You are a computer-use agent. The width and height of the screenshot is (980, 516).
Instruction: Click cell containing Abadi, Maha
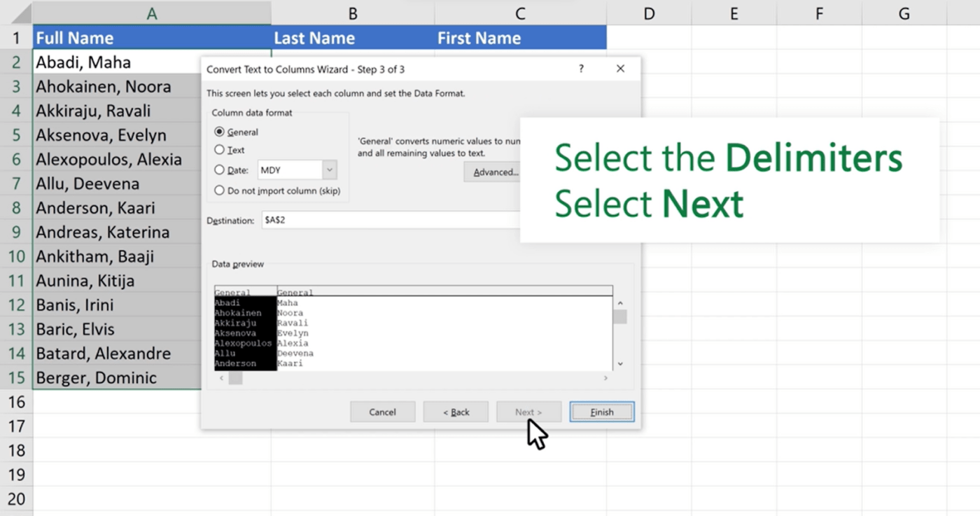coord(116,62)
